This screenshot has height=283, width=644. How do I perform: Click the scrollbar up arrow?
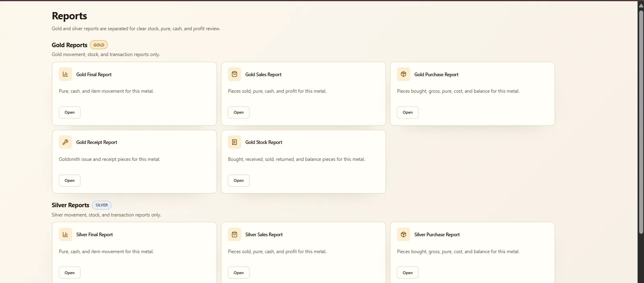pos(641,5)
